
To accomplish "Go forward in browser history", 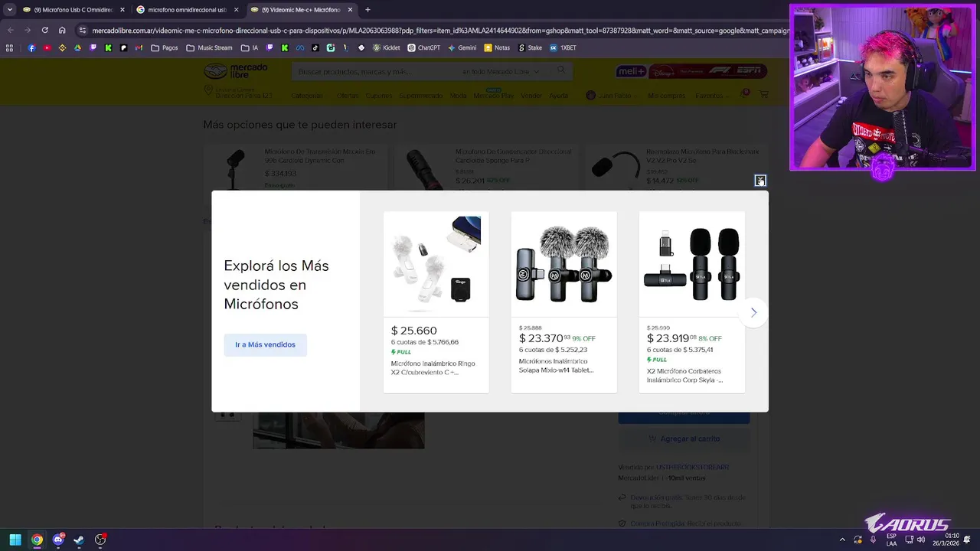I will (28, 30).
